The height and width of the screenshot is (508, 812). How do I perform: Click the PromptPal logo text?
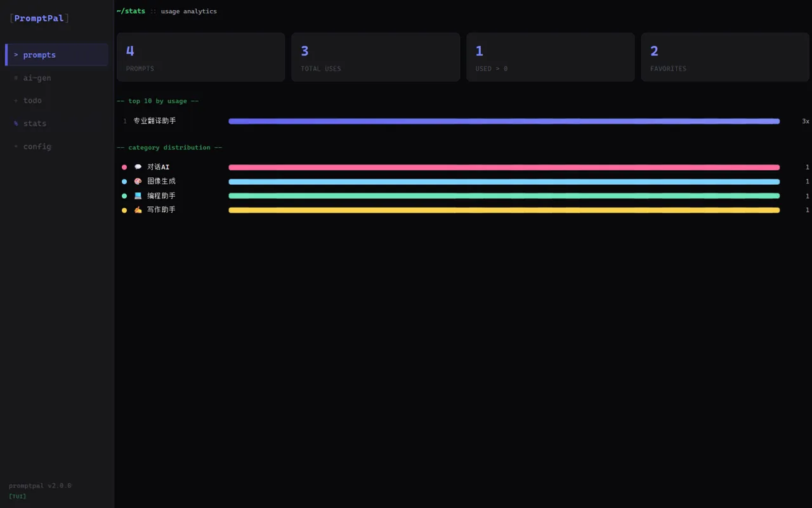[39, 18]
